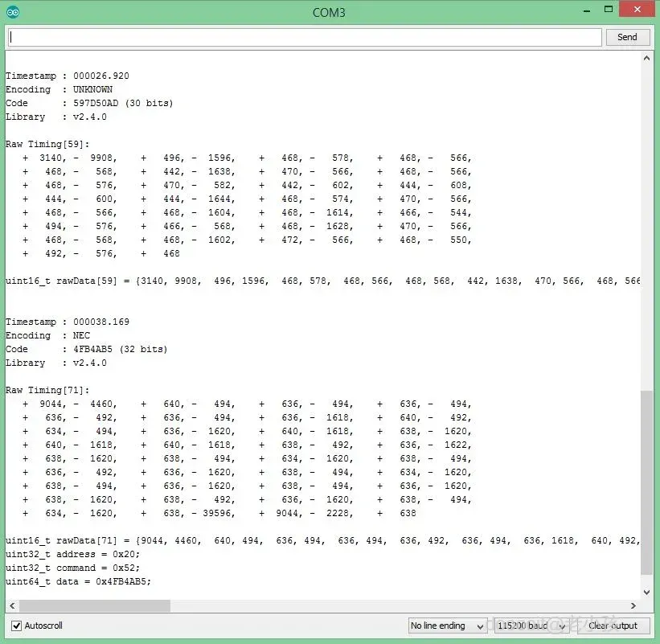Screen dimensions: 660x644
Task: Click the 'uint32_t command = 0x52;' line
Action: point(72,568)
